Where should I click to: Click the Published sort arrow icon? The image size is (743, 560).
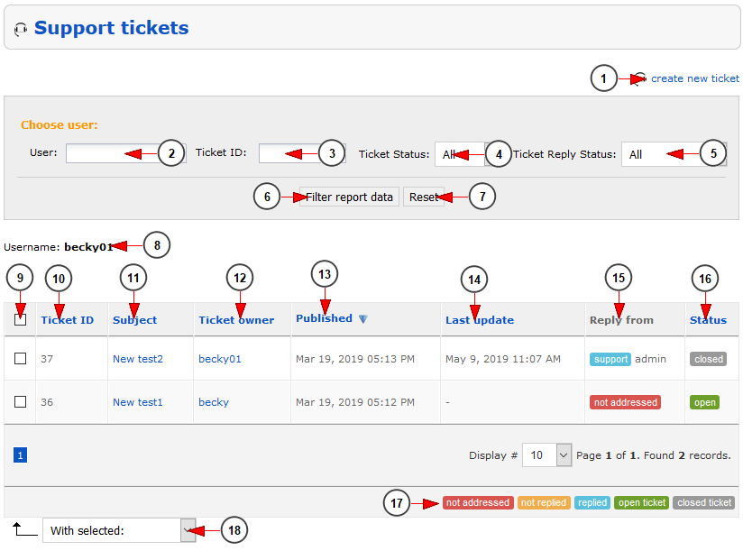(362, 319)
